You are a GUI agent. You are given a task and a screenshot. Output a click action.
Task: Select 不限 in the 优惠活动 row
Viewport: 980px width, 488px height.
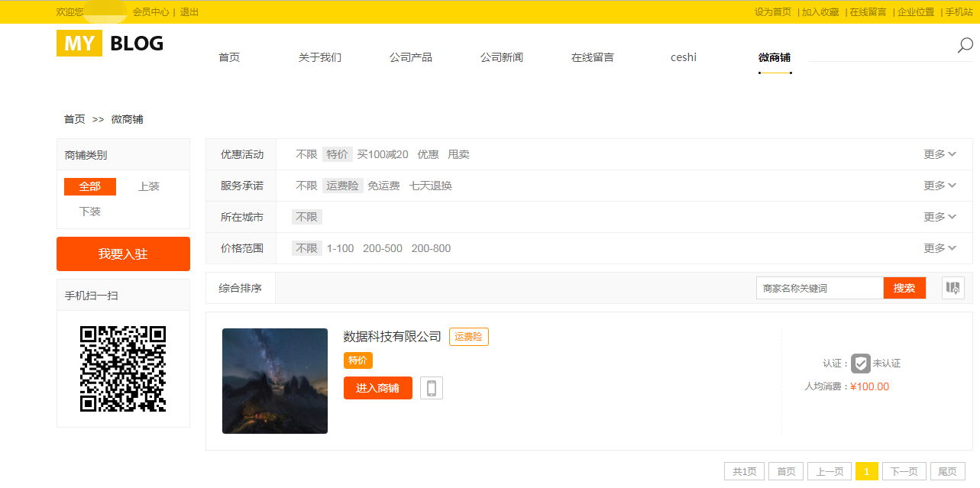pos(306,154)
